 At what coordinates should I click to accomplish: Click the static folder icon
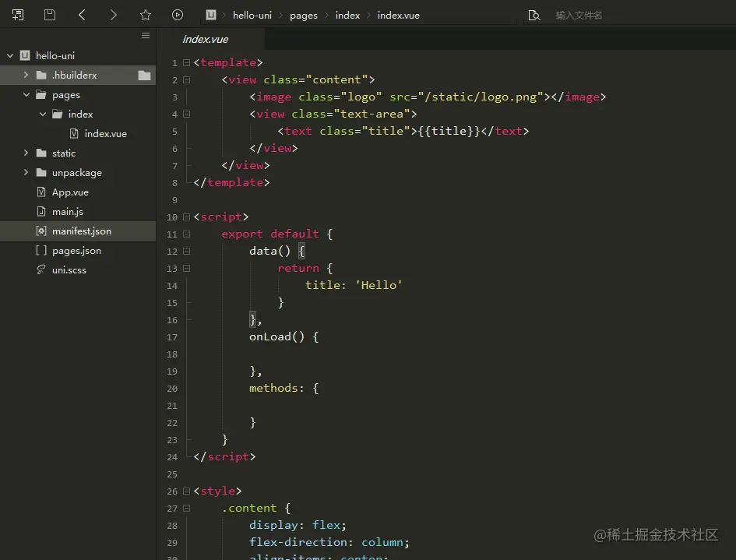point(41,153)
